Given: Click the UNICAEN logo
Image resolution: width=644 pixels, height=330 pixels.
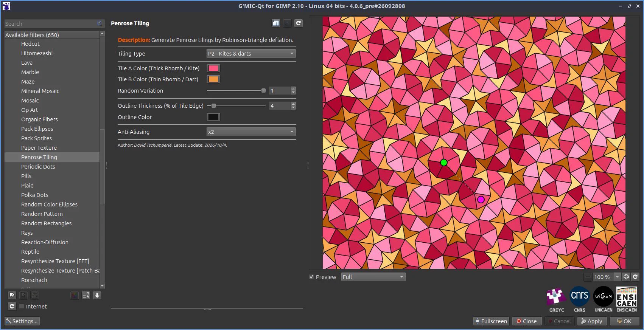Looking at the screenshot, I should (604, 299).
